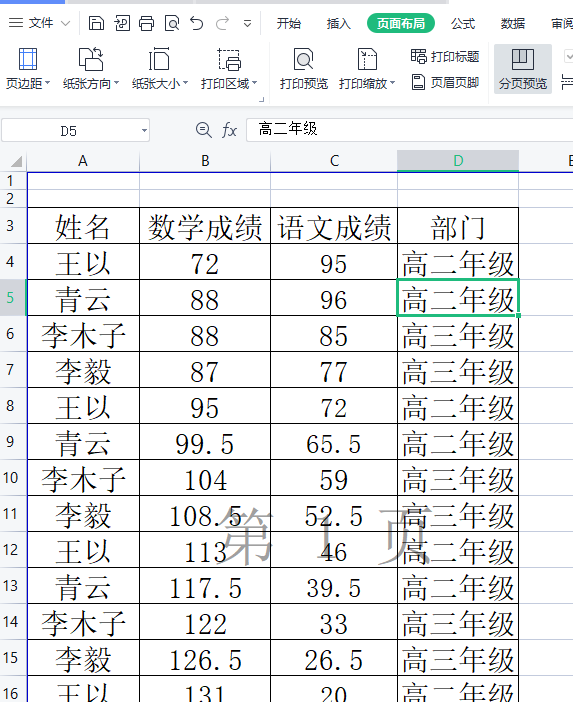Screen dimensions: 573x702
Task: Click the Save icon in quick toolbar
Action: pos(96,23)
